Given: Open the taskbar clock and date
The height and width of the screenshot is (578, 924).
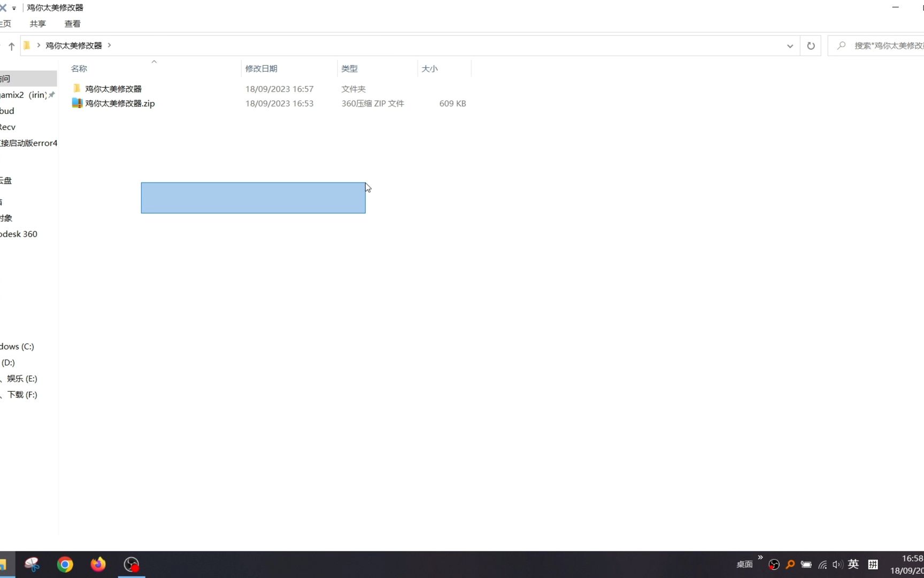Looking at the screenshot, I should [908, 565].
